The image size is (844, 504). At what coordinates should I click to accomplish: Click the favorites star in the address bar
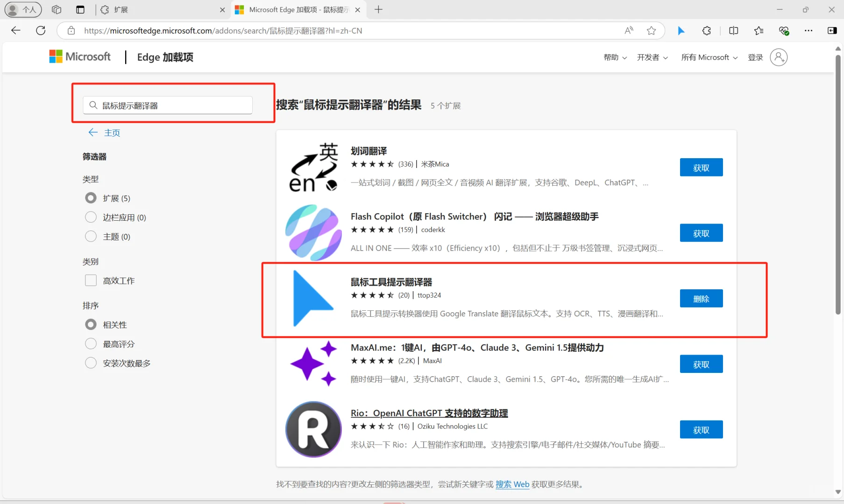click(x=652, y=30)
